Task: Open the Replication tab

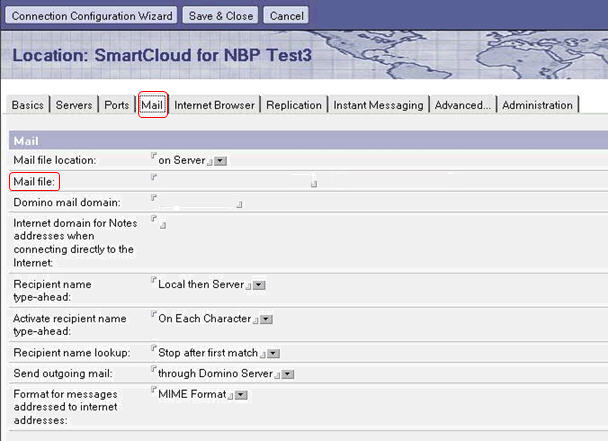Action: click(294, 105)
